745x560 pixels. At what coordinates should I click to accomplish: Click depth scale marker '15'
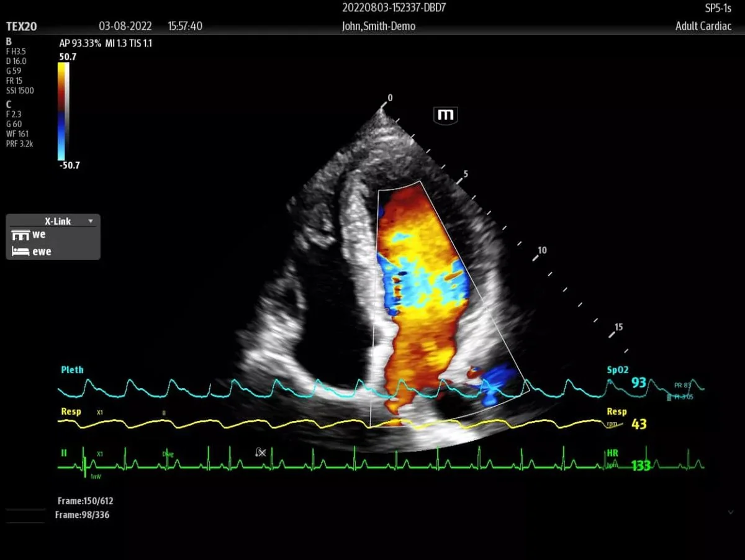point(618,327)
